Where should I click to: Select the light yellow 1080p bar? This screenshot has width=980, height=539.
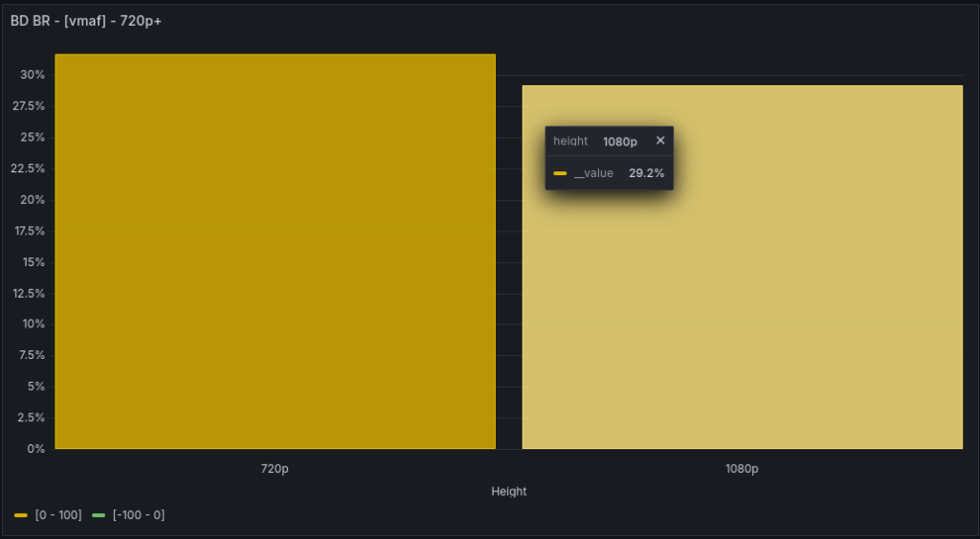pyautogui.click(x=742, y=306)
